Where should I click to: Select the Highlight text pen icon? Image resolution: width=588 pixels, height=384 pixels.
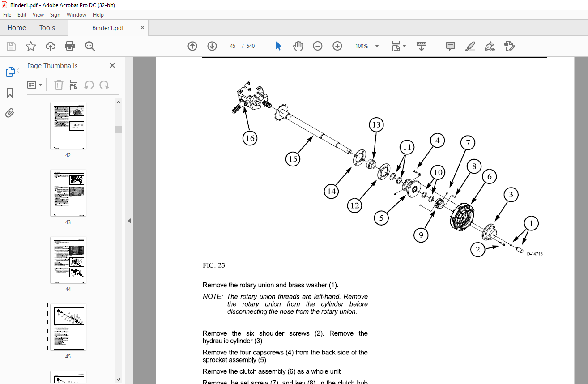[x=470, y=46]
